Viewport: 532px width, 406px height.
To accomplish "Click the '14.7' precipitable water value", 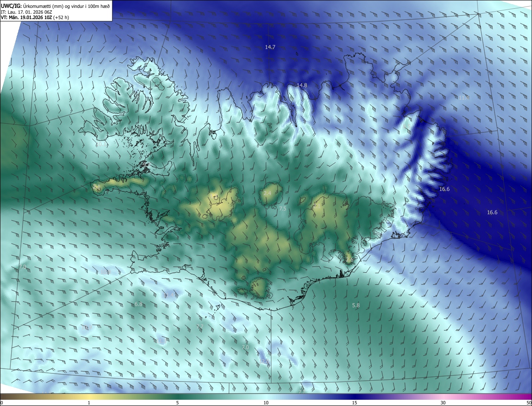I will pyautogui.click(x=270, y=47).
